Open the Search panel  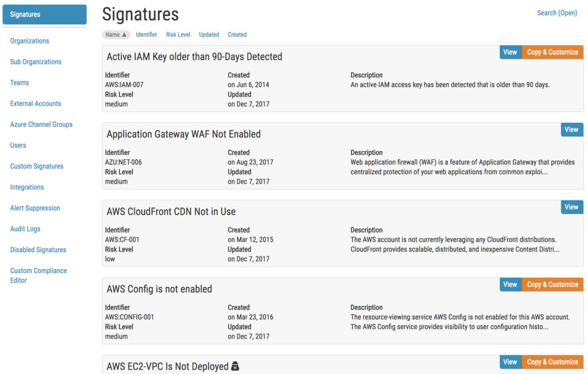[556, 13]
